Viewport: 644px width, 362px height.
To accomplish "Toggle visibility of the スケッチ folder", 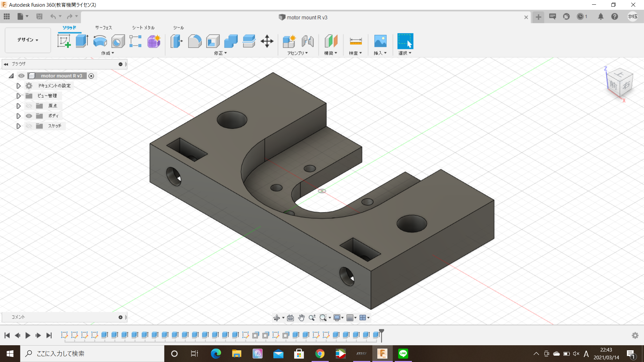I will tap(29, 126).
